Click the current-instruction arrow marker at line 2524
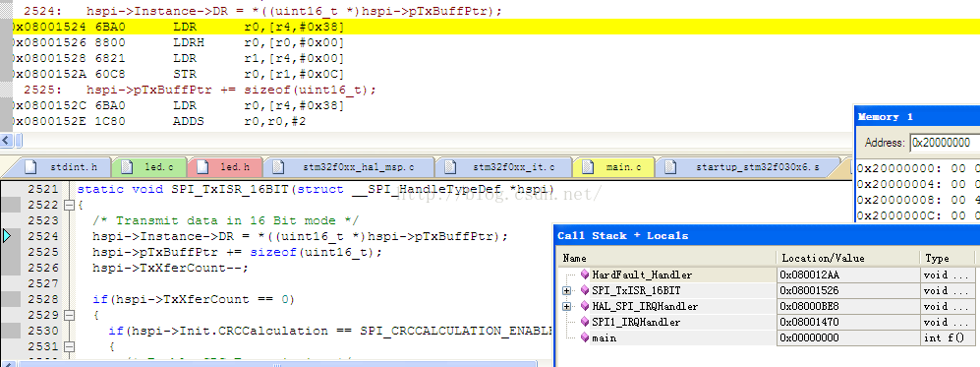The image size is (980, 367). (x=7, y=236)
